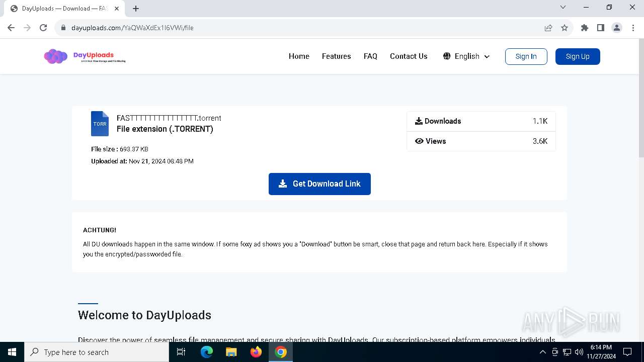Click the Sign Up button
Screen dimensions: 644x362
coord(578,56)
